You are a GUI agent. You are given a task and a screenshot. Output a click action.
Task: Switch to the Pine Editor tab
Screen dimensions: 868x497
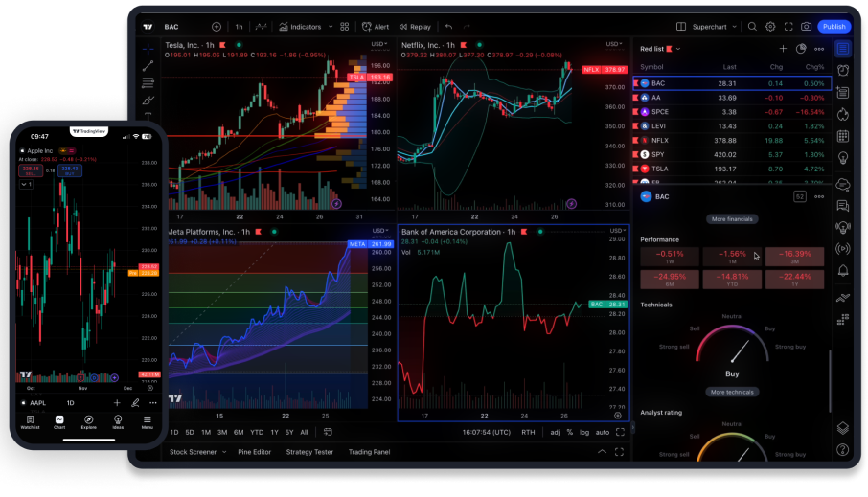coord(257,451)
